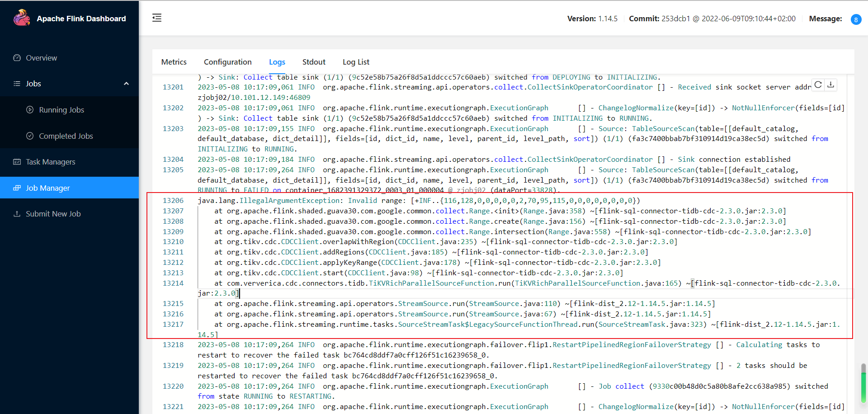868x414 pixels.
Task: Collapse the Jobs submenu chevron
Action: coord(127,84)
